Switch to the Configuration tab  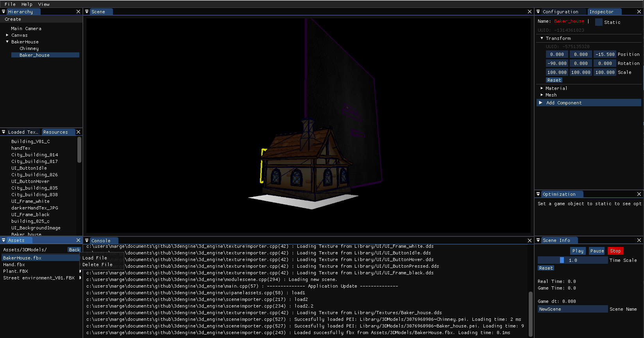(560, 12)
